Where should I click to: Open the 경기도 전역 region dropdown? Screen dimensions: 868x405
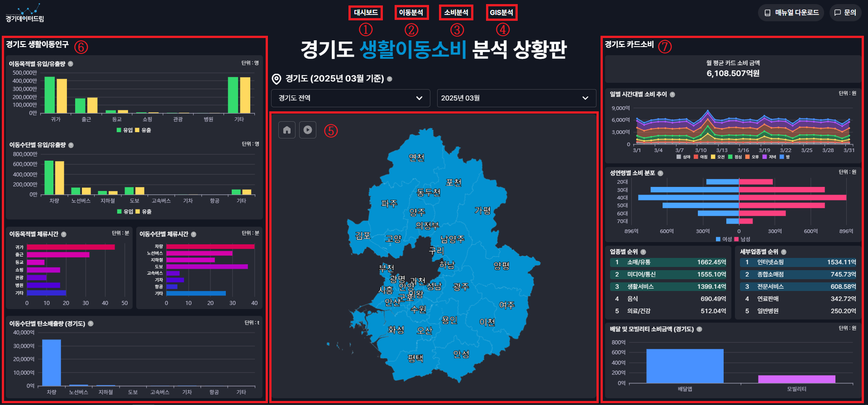350,98
